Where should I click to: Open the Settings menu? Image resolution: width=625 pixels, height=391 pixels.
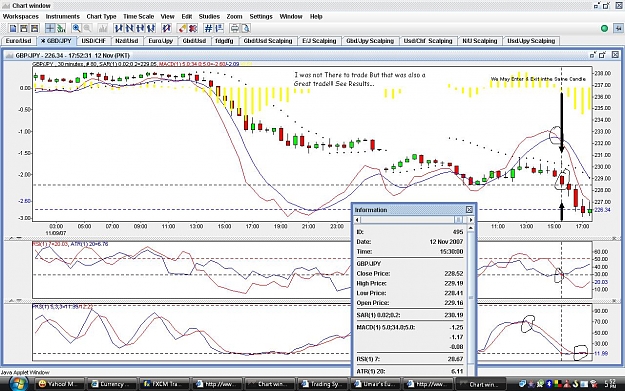point(261,16)
